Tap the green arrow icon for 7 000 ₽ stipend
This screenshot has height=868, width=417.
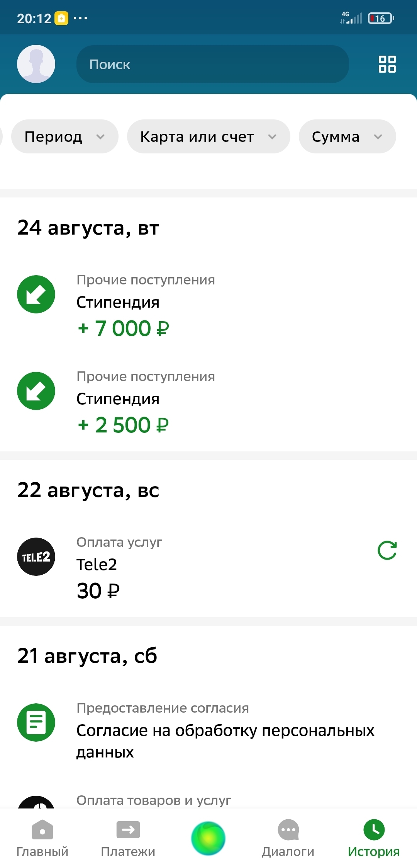(x=36, y=294)
